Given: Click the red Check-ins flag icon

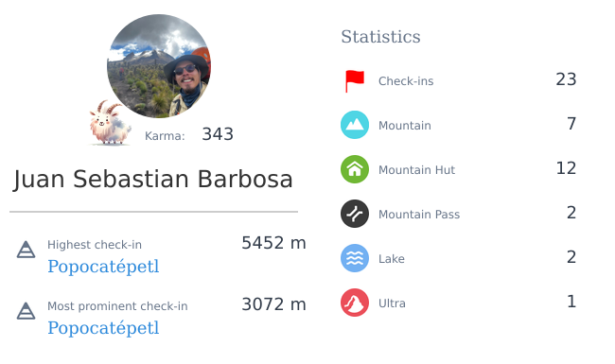Looking at the screenshot, I should tap(355, 81).
